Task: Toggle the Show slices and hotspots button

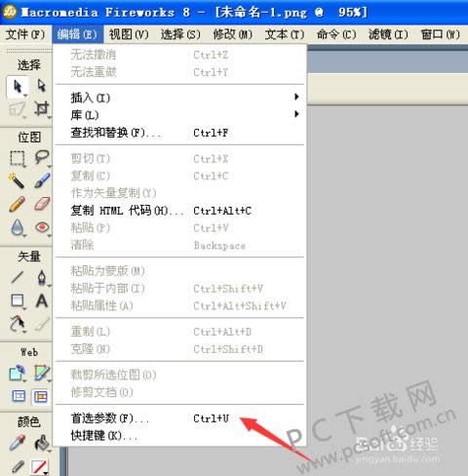Action: point(40,397)
